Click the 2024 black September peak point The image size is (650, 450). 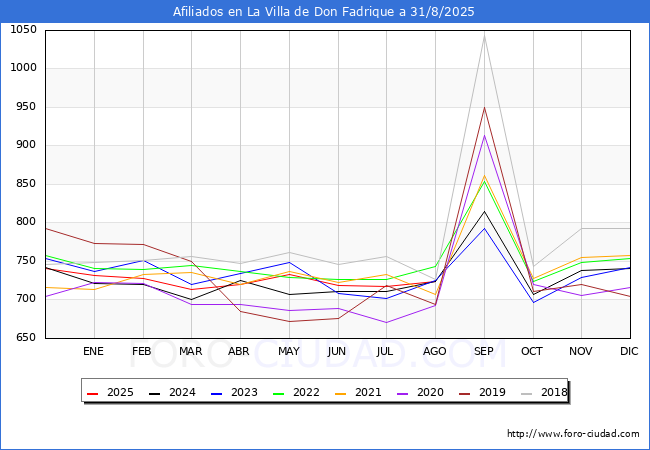tap(484, 212)
